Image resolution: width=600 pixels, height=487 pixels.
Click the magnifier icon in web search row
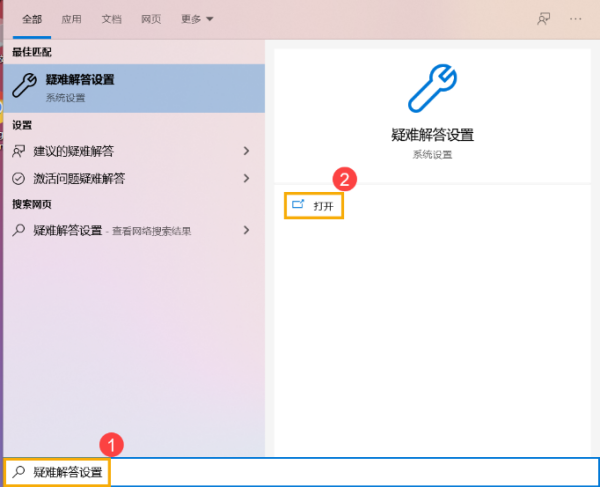click(x=18, y=230)
